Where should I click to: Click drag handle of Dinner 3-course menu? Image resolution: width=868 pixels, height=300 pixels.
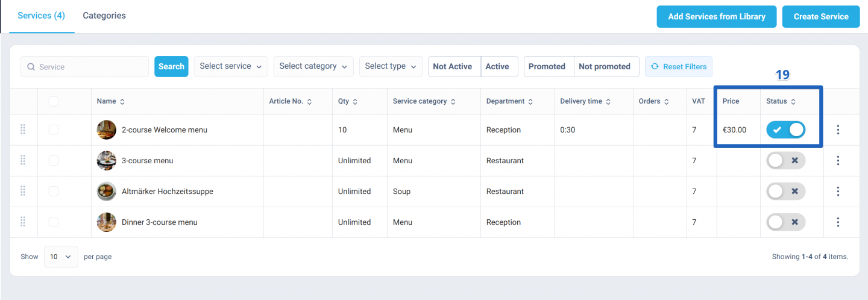point(23,222)
